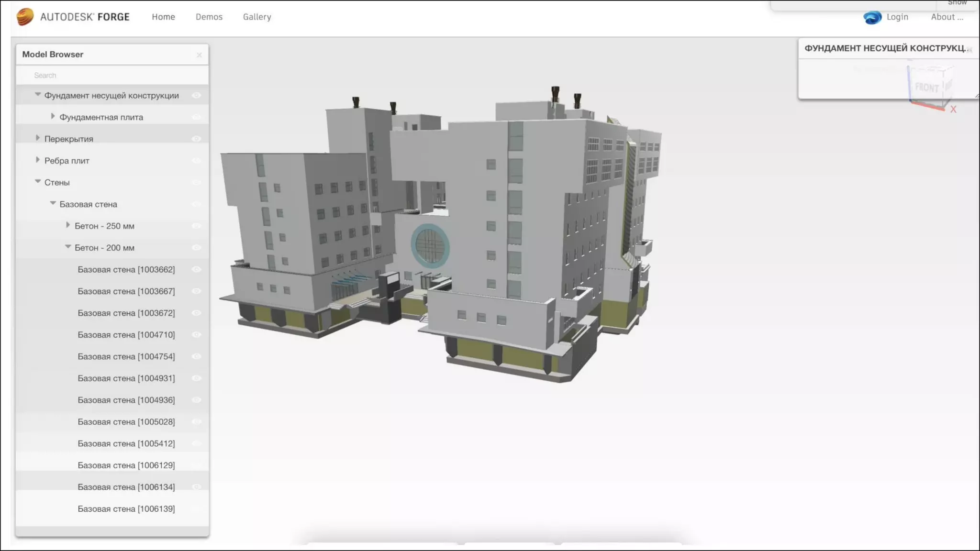980x551 pixels.
Task: Hide Базовая стена [1003662] with eye icon
Action: pyautogui.click(x=196, y=270)
